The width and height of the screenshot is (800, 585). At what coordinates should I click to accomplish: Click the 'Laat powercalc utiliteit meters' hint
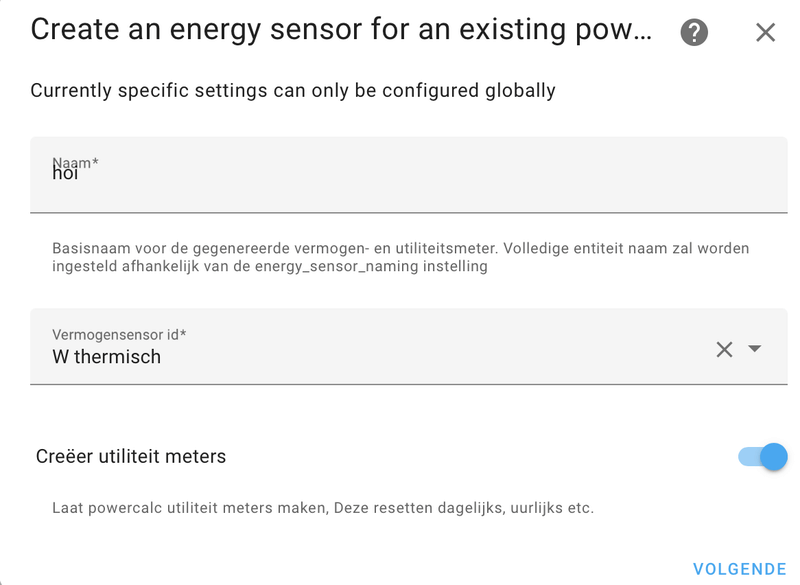[x=322, y=508]
